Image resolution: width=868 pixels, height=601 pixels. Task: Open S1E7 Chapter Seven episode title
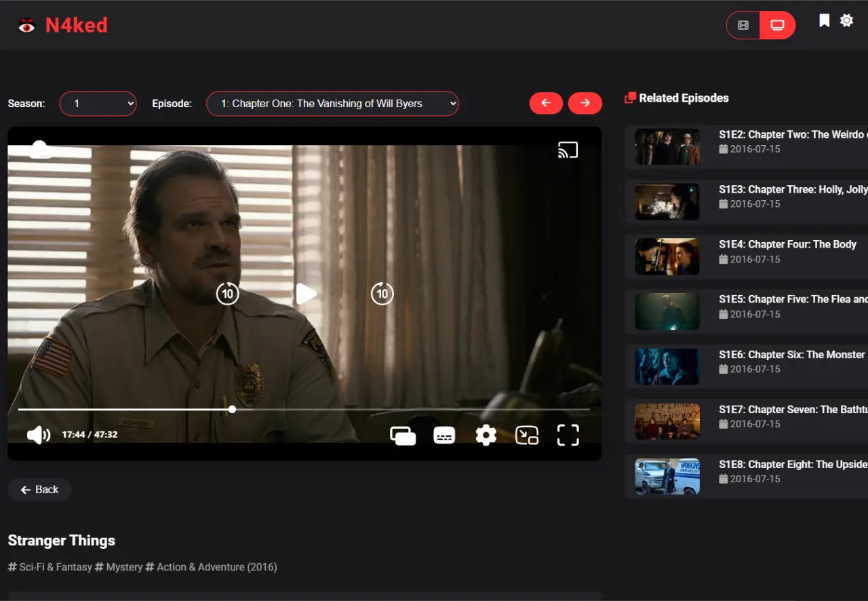pos(793,409)
